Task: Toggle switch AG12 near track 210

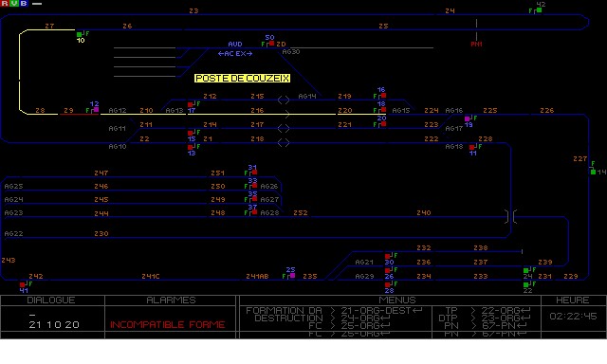Action: tap(118, 110)
